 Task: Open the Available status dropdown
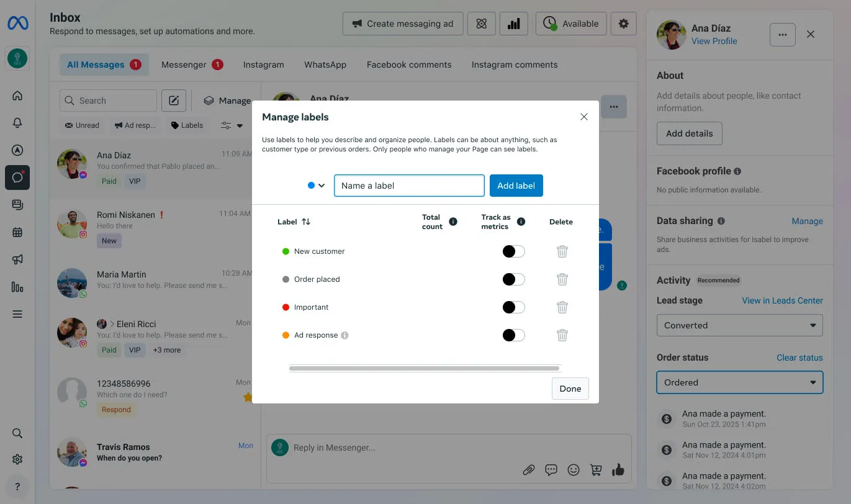[x=571, y=24]
